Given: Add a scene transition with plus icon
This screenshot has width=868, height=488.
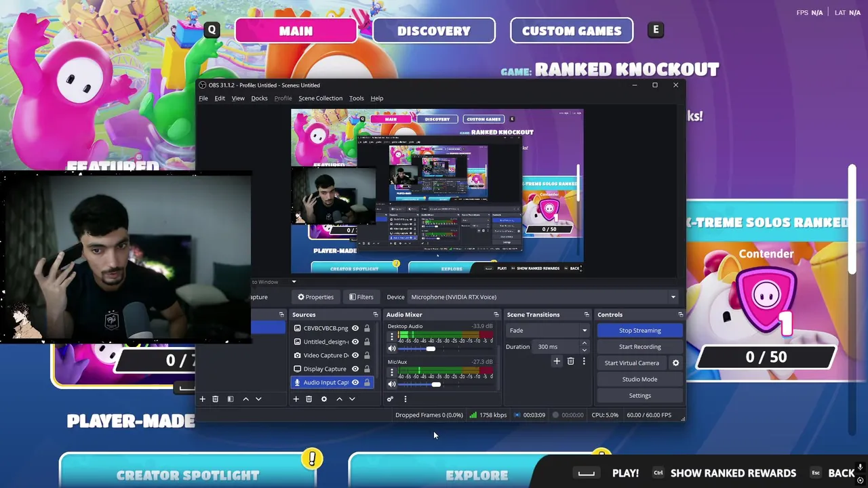Looking at the screenshot, I should 557,361.
